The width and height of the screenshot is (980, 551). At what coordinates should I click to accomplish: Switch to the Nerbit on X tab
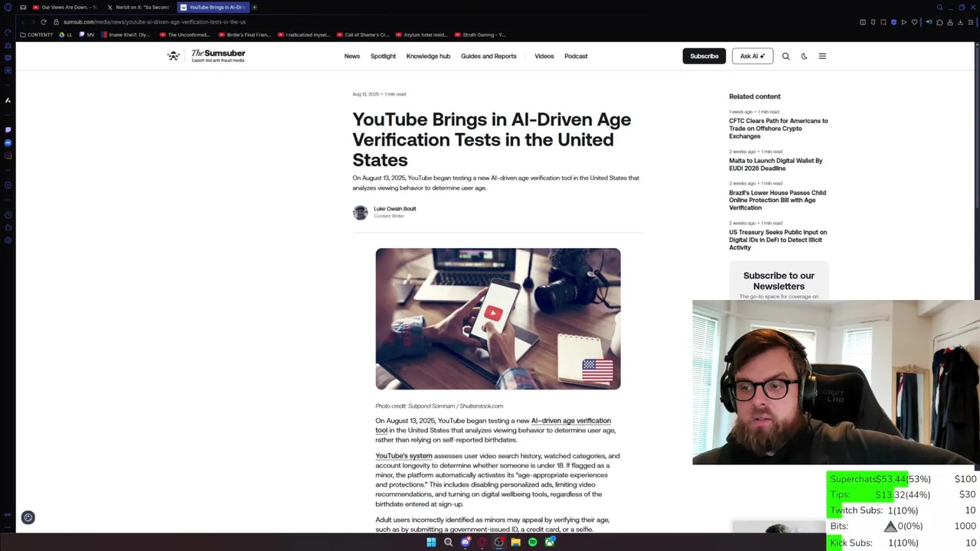pyautogui.click(x=139, y=7)
